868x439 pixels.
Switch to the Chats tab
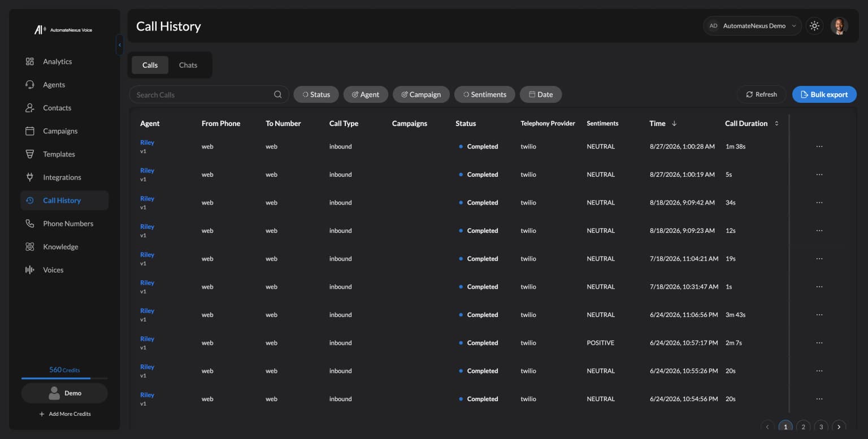click(x=188, y=65)
